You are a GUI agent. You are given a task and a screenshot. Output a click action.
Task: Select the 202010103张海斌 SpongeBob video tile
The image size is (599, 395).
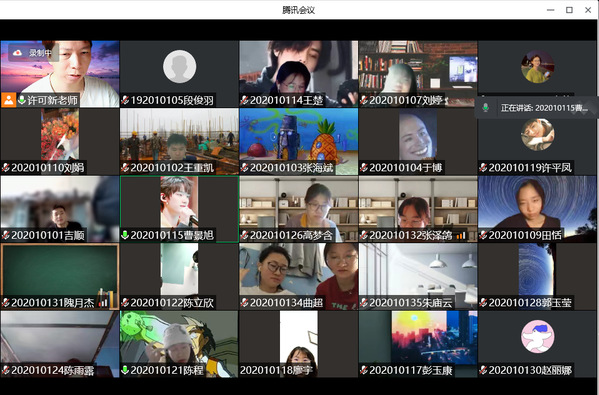299,141
